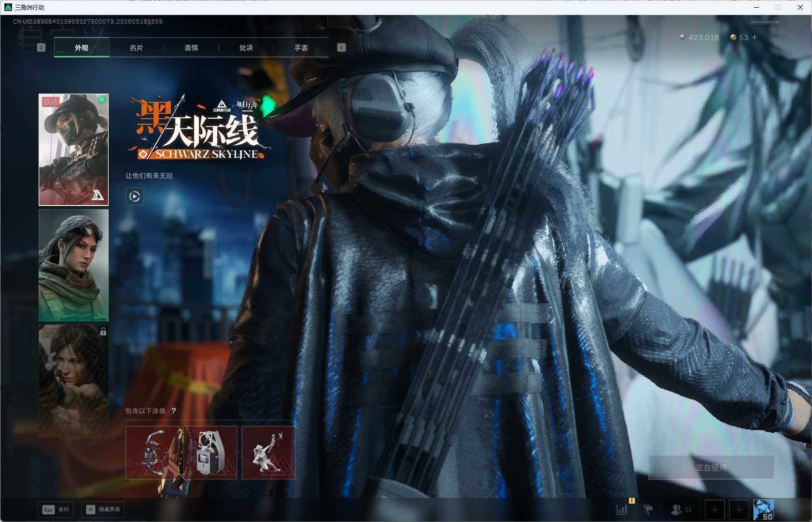This screenshot has height=522, width=812.
Task: Play the skin preview video
Action: 135,196
